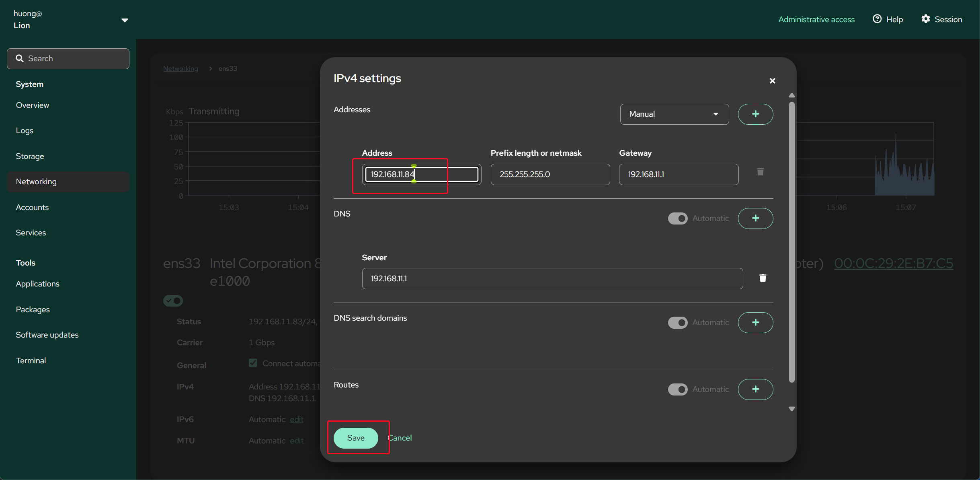The image size is (980, 480).
Task: Click the plus icon to add an address
Action: [x=755, y=114]
